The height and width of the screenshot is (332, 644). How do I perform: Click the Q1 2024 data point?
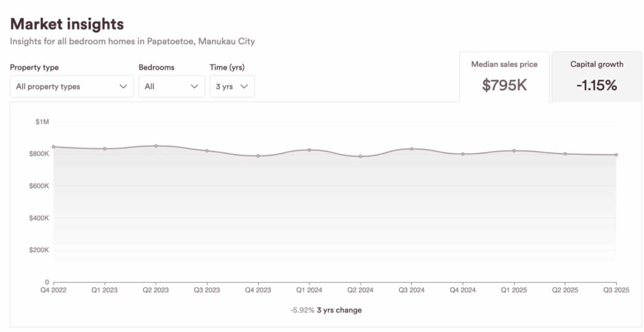click(309, 150)
